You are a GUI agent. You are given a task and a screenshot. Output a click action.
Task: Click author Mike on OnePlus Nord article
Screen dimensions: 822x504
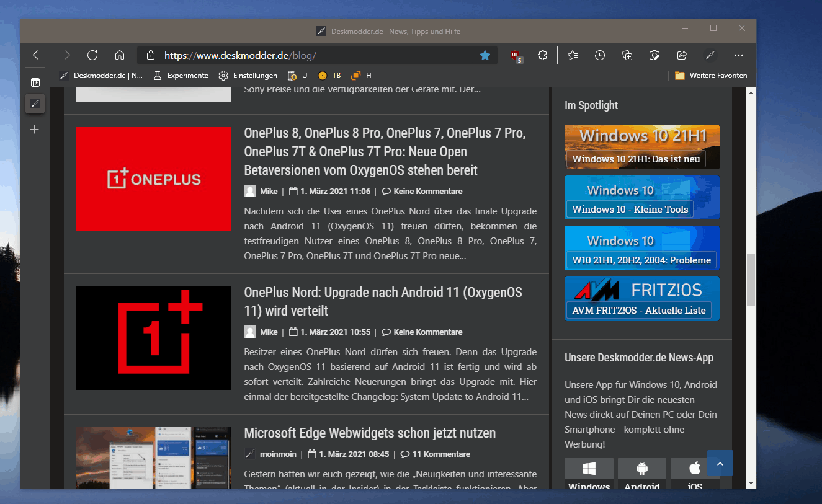[x=269, y=332]
